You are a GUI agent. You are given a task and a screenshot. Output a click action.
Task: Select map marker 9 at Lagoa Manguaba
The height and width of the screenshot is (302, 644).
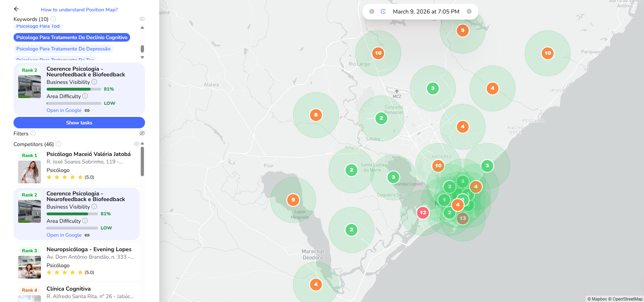pos(293,200)
